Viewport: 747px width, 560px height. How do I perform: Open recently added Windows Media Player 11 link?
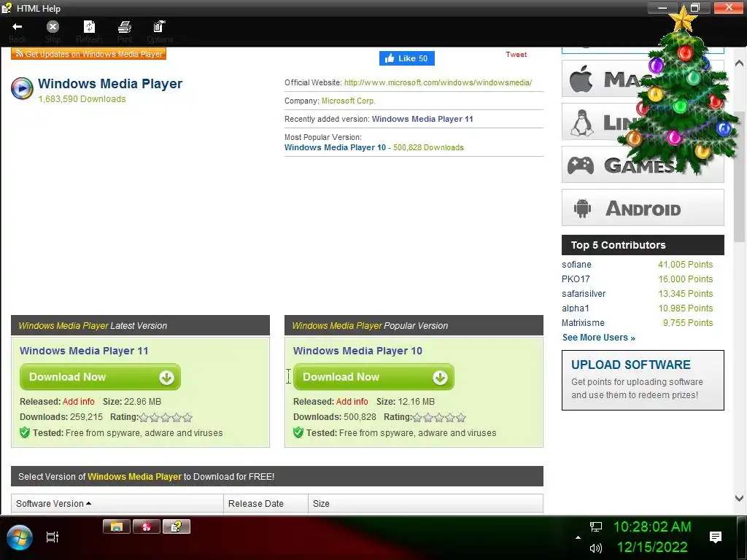(x=422, y=119)
